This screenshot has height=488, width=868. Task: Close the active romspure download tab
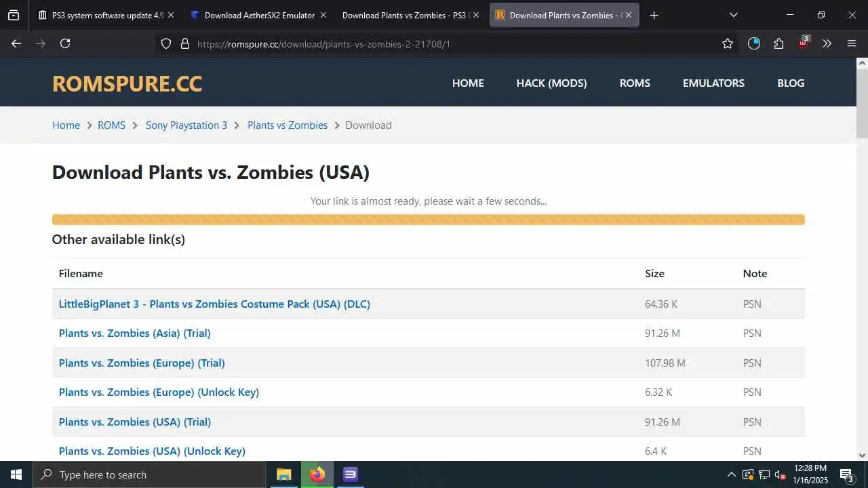tap(628, 15)
